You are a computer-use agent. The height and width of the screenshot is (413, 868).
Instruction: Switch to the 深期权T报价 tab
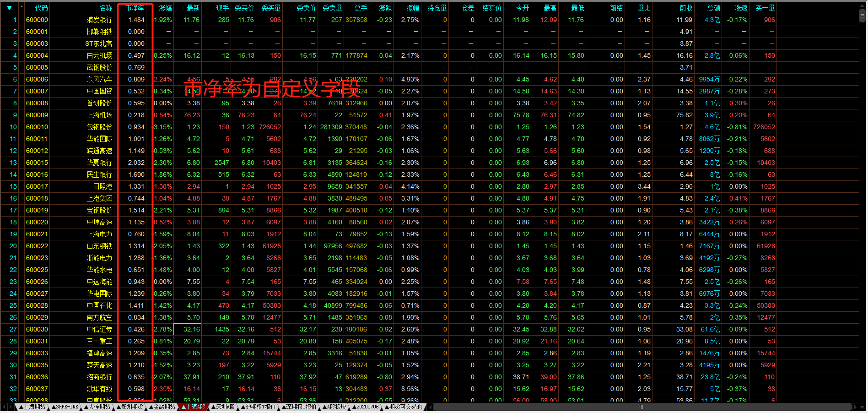(x=299, y=407)
